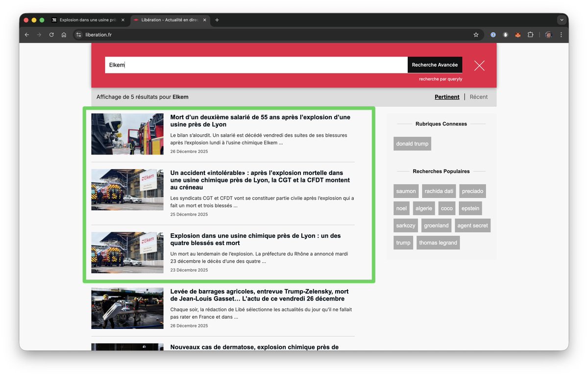Close the 'Explosion dans une usine' tab
This screenshot has height=376, width=588.
click(122, 20)
